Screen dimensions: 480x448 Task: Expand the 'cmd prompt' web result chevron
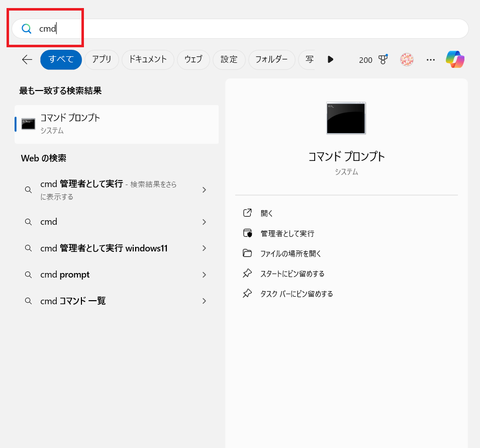pos(204,275)
